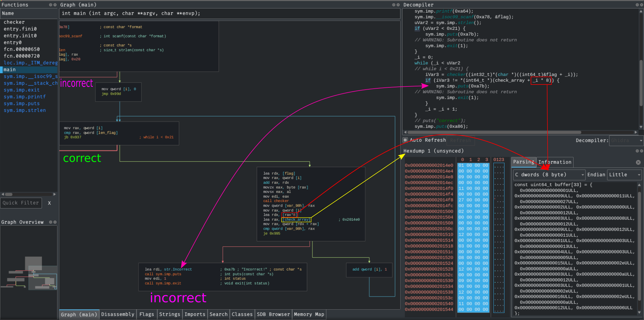The width and height of the screenshot is (644, 320).
Task: Open the Decompiler selector showing Ghidra
Action: [x=626, y=140]
